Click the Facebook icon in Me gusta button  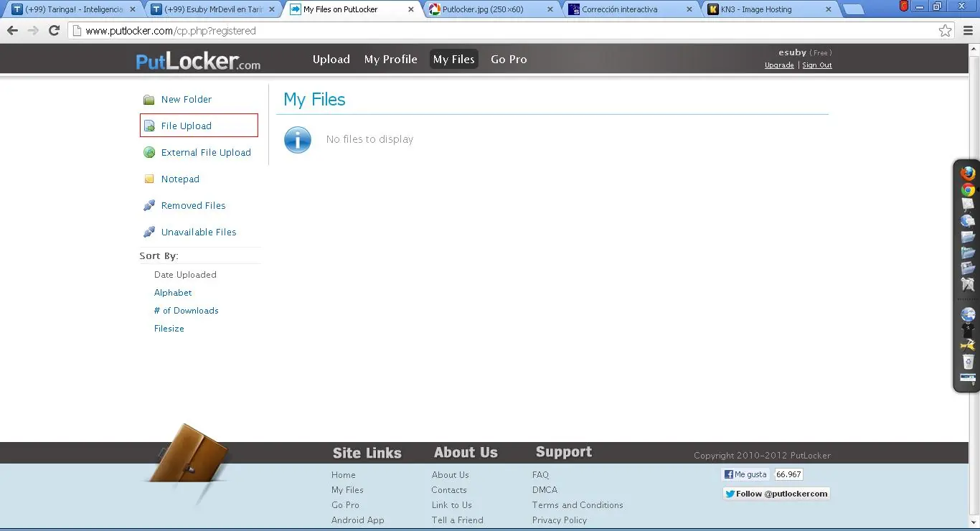point(728,474)
